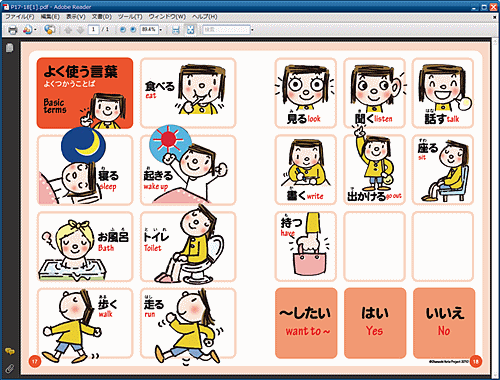This screenshot has height=380, width=500.
Task: Open the 表示(V) menu
Action: point(76,16)
